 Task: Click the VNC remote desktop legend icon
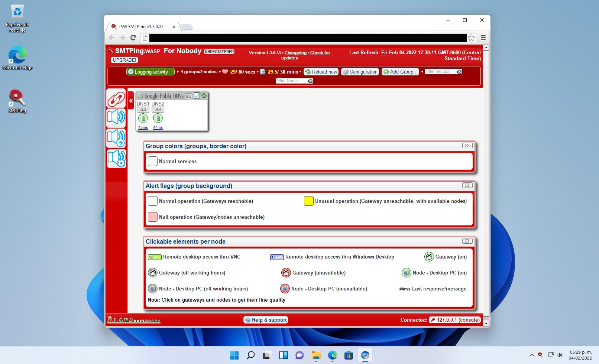tap(155, 257)
